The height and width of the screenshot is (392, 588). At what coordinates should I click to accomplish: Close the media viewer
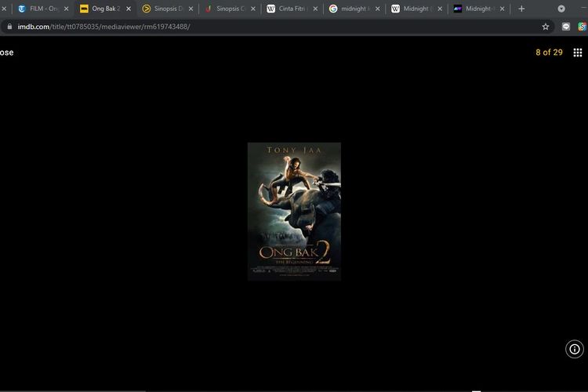pyautogui.click(x=6, y=53)
